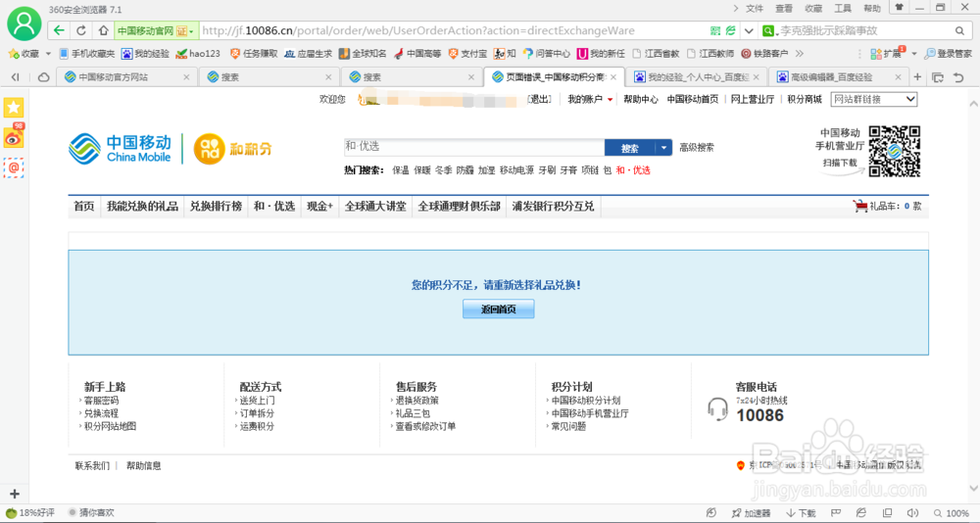The width and height of the screenshot is (980, 523).
Task: Open the 帮助 menu
Action: (872, 8)
